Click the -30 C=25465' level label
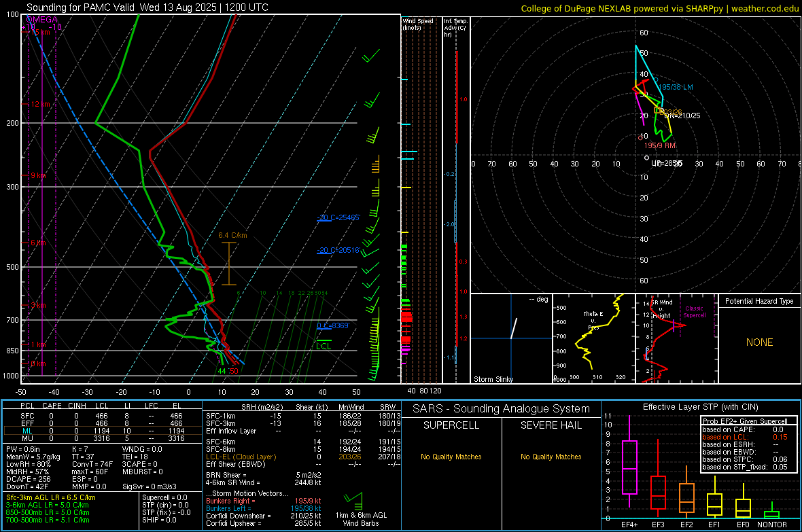Viewport: 802px width, 532px height. [338, 217]
